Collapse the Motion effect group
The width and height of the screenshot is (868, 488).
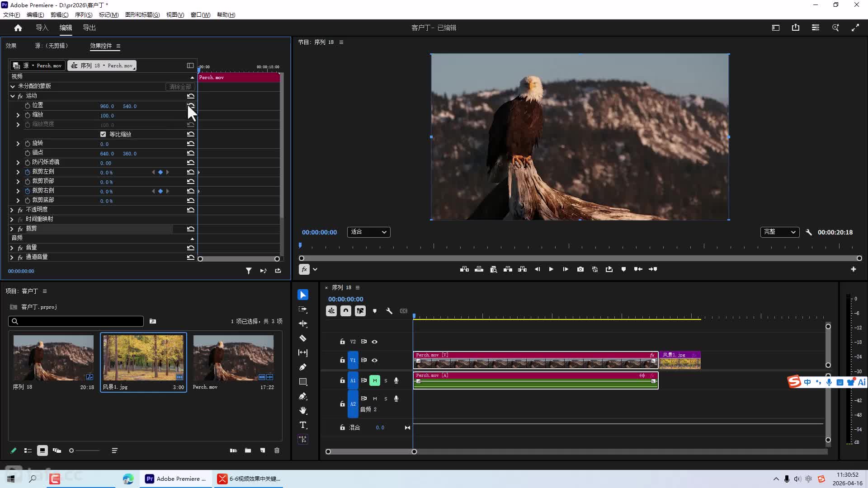[13, 96]
